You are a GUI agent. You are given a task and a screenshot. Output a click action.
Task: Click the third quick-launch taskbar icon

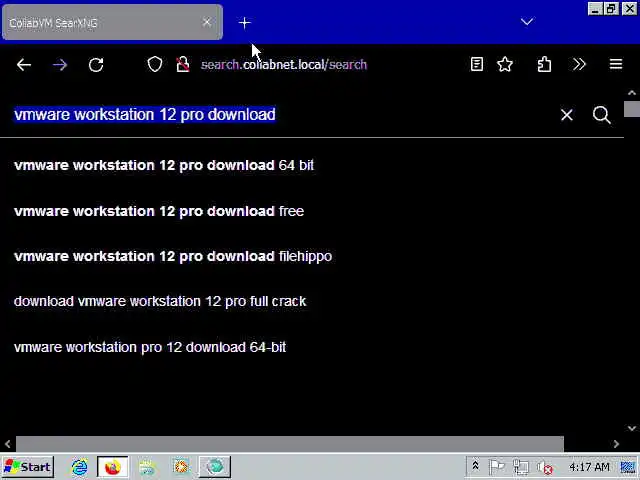(147, 467)
